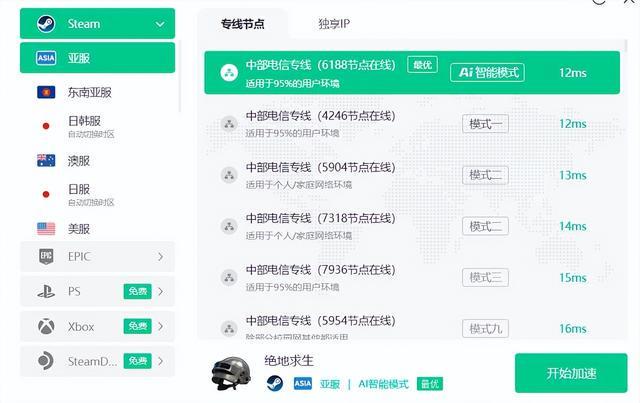The width and height of the screenshot is (640, 403).
Task: Expand the EPIC platform chevron
Action: [160, 256]
